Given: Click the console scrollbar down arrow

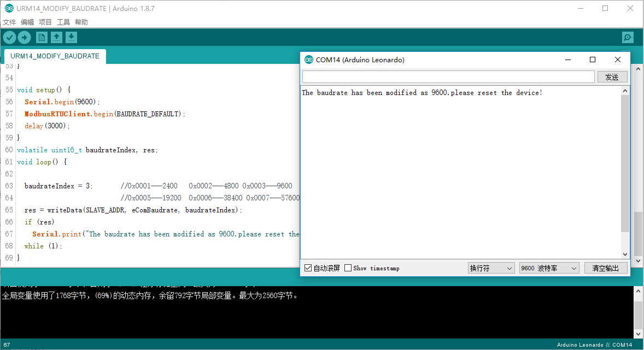Looking at the screenshot, I should [638, 334].
